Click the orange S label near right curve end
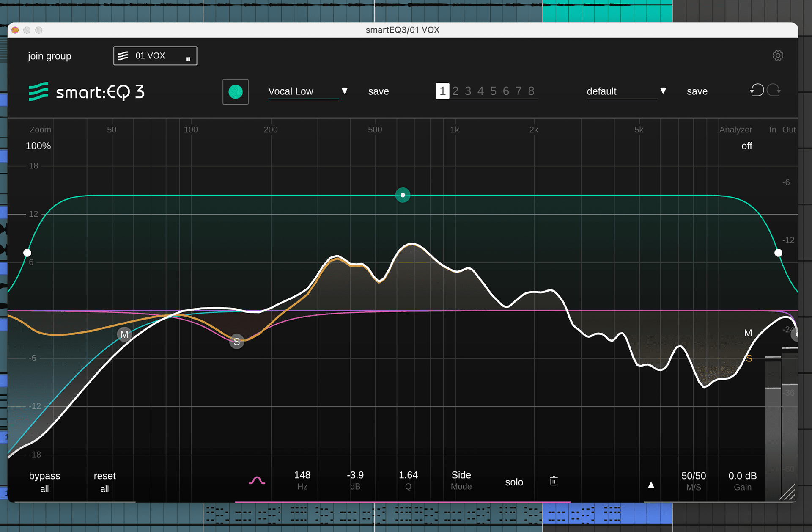 [x=749, y=358]
